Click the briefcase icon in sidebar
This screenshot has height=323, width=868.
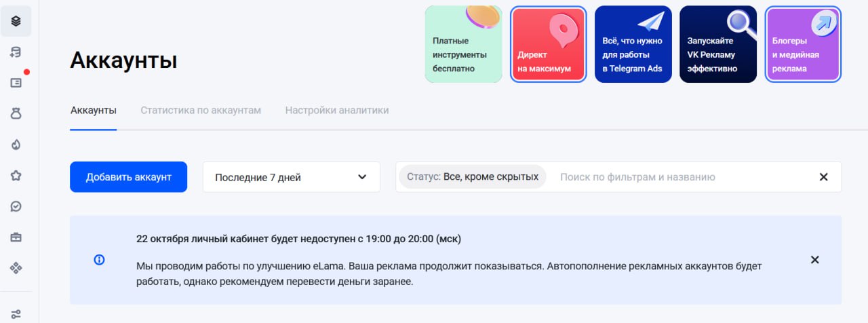(x=16, y=237)
